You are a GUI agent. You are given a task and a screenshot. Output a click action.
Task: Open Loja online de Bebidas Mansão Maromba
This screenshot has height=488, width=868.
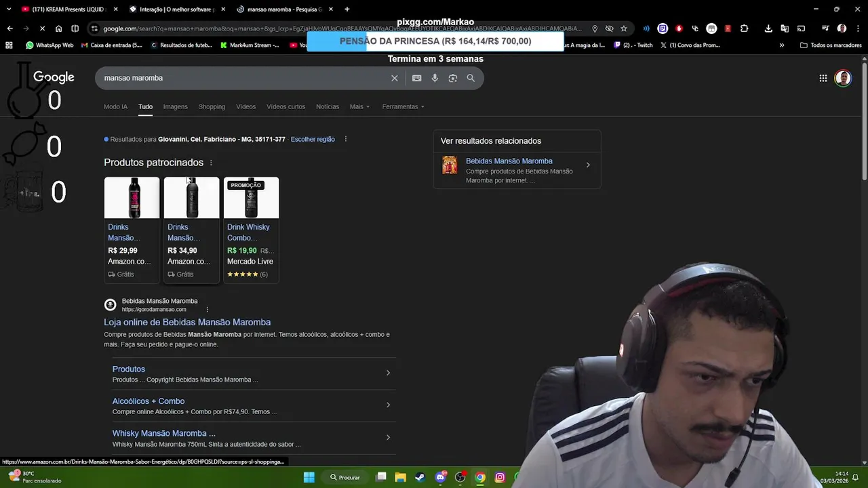(x=187, y=322)
